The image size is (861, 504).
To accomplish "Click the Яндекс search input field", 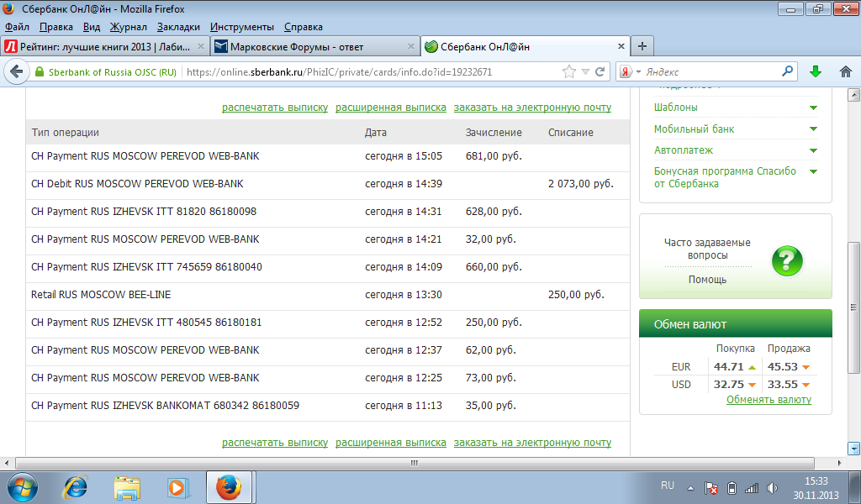I will [711, 72].
